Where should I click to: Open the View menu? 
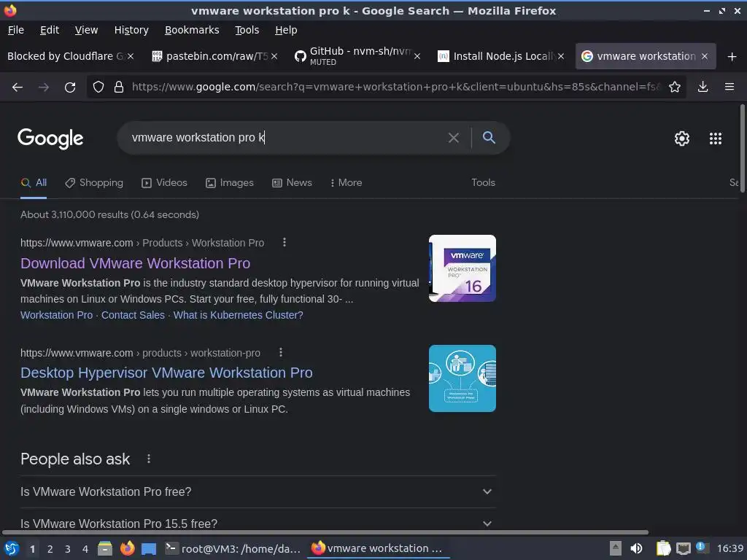pyautogui.click(x=86, y=30)
